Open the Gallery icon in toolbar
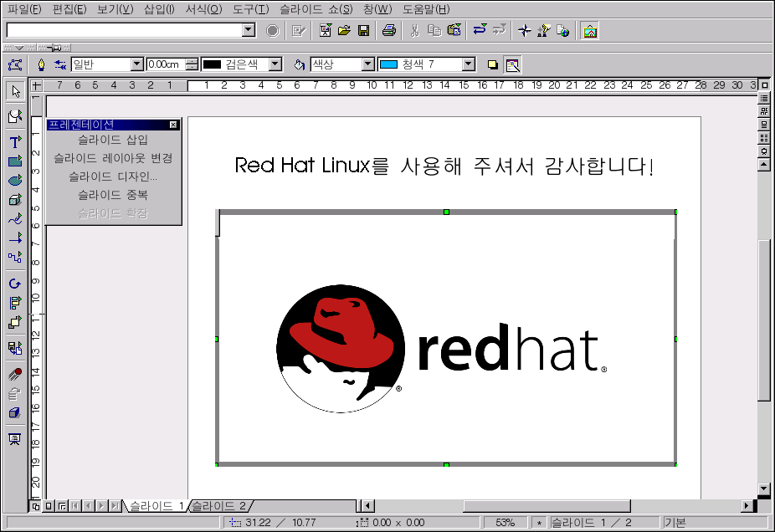Image resolution: width=775 pixels, height=532 pixels. click(x=590, y=31)
